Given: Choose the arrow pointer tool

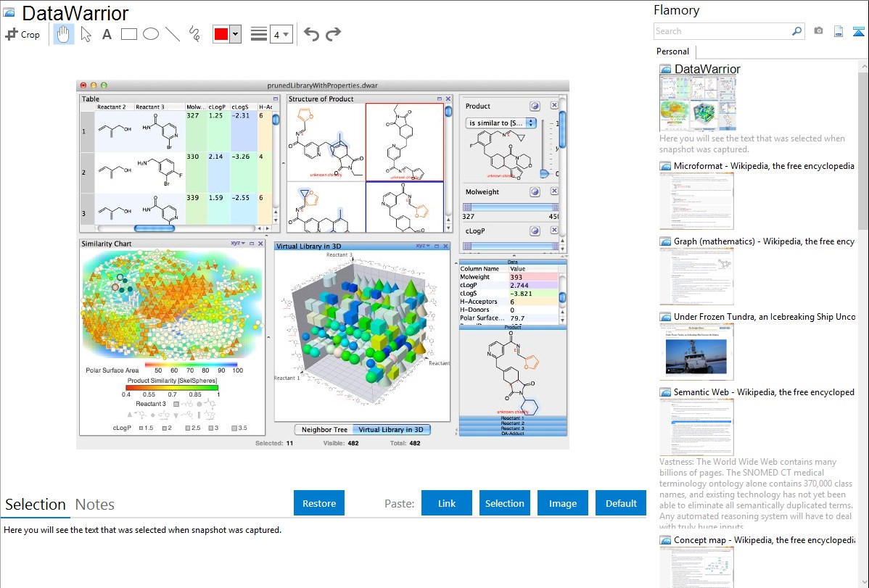Looking at the screenshot, I should tap(86, 34).
